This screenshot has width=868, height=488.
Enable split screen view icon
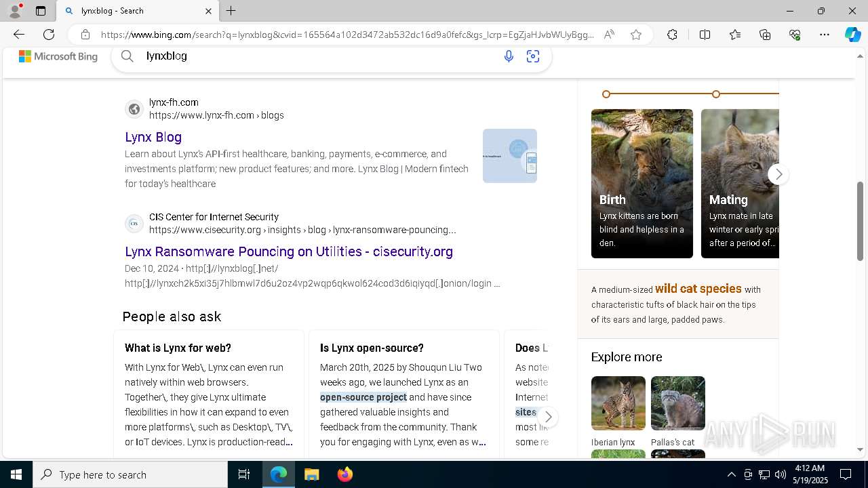pyautogui.click(x=705, y=35)
